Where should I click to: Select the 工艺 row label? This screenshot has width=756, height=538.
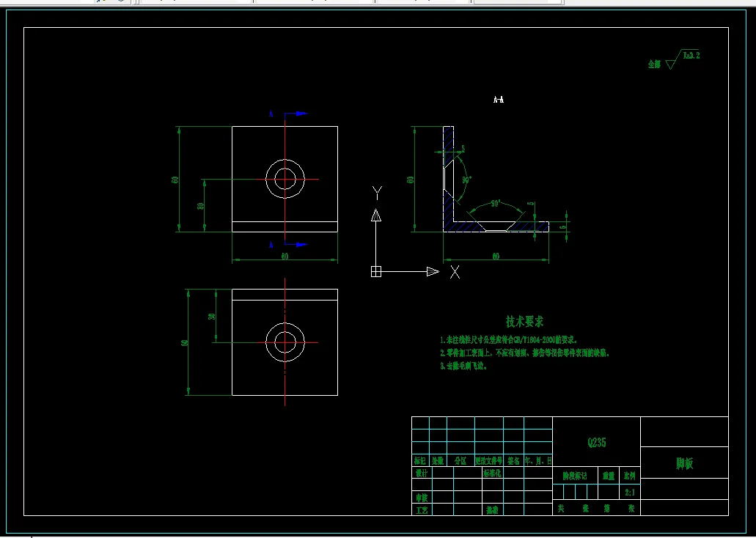[422, 510]
